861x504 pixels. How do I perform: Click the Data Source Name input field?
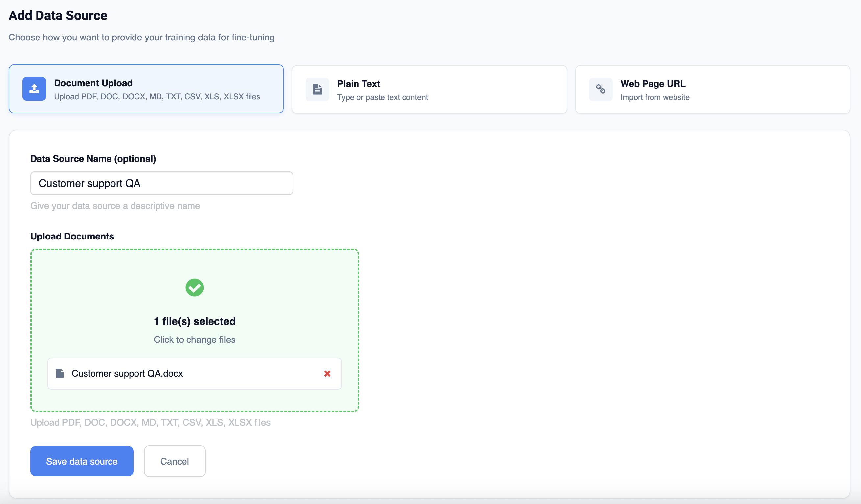tap(161, 184)
